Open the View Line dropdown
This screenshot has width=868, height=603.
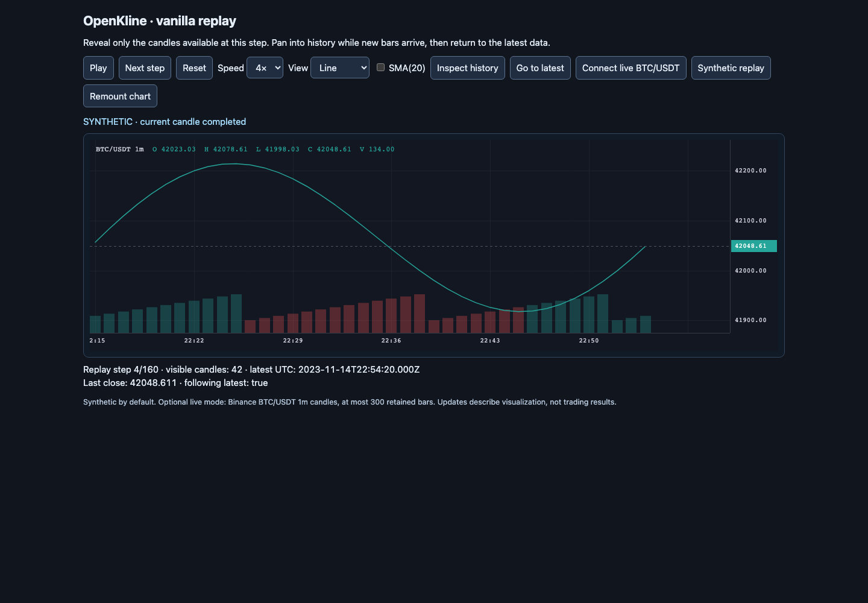(340, 68)
